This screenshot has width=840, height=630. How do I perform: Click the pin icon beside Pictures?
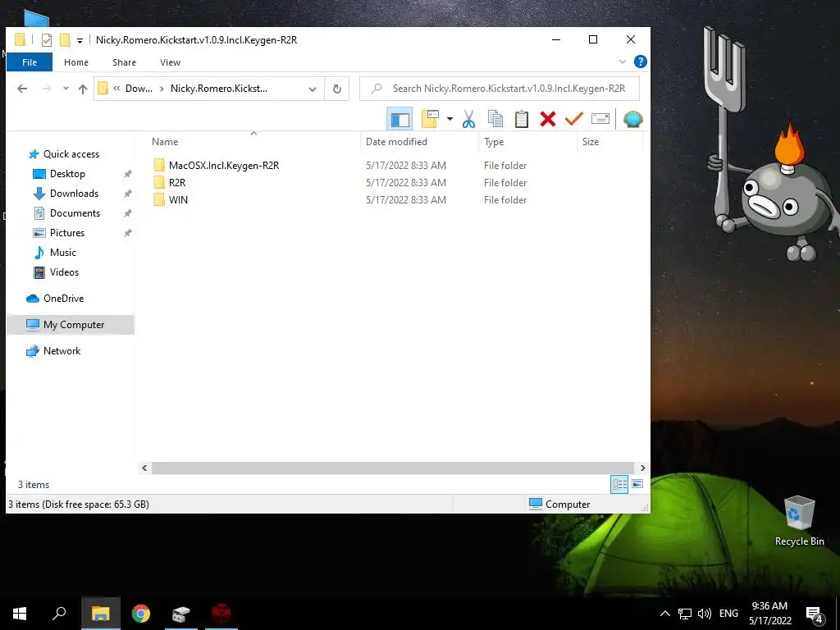(x=127, y=233)
